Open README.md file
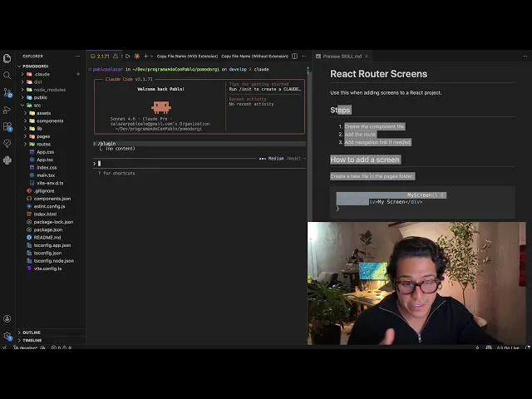The image size is (532, 399). [x=51, y=238]
